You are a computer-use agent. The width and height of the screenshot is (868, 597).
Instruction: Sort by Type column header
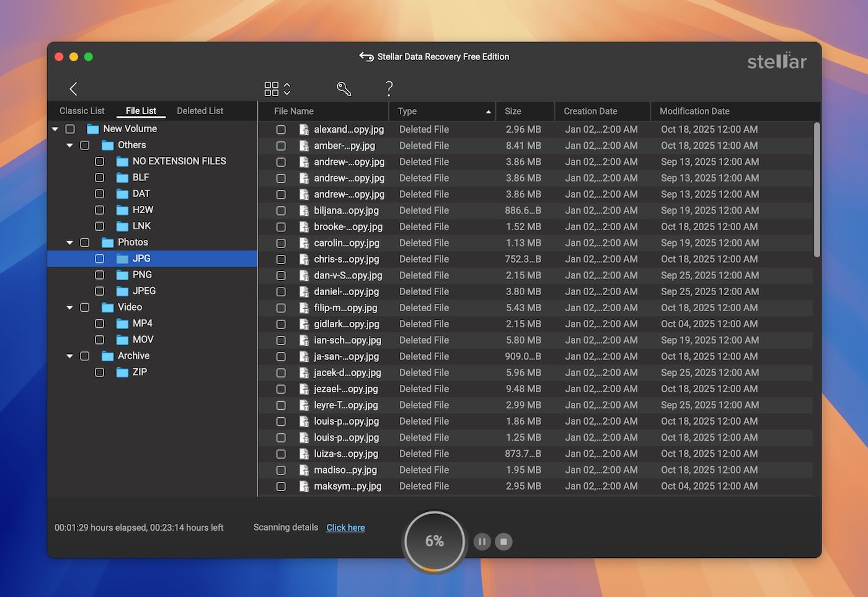click(x=443, y=112)
